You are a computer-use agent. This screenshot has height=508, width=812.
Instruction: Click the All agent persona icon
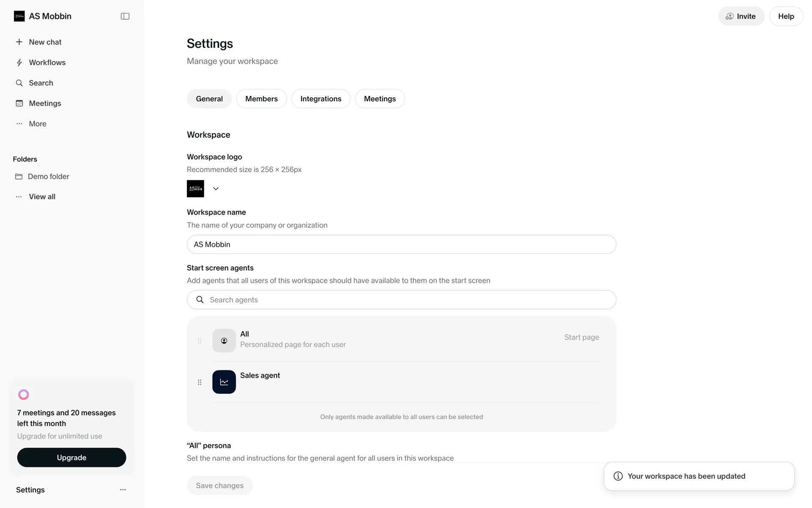224,341
